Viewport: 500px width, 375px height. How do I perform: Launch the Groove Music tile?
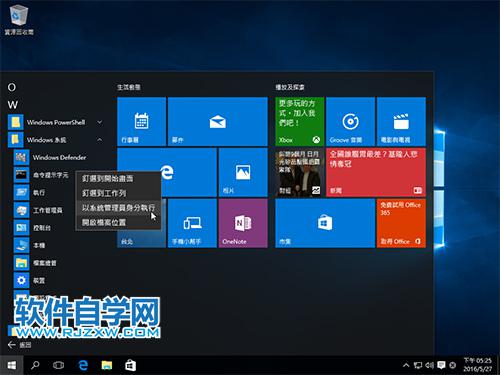[350, 121]
